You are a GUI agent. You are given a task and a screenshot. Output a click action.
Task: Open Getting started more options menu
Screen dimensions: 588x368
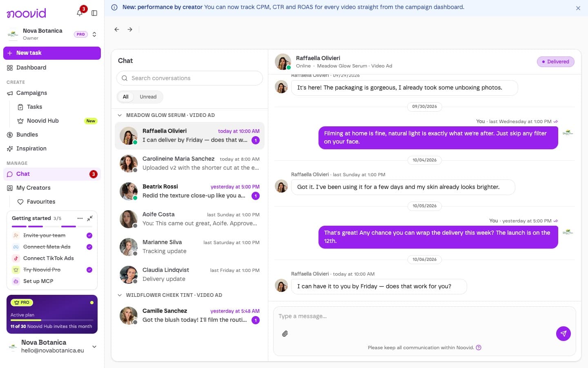[80, 218]
